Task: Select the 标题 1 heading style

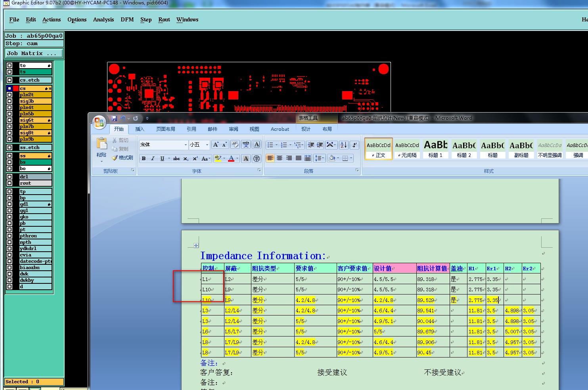Action: coord(436,149)
